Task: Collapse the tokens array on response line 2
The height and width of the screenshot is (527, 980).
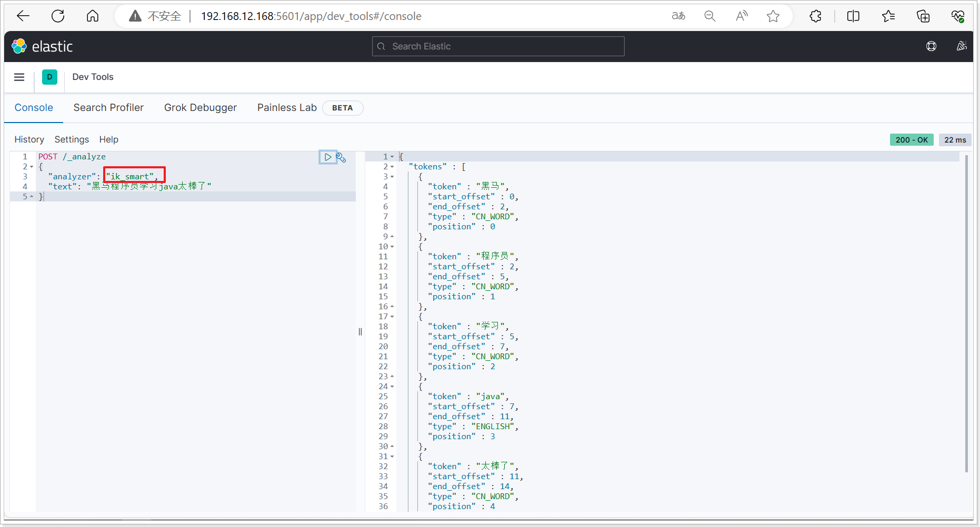Action: (392, 167)
